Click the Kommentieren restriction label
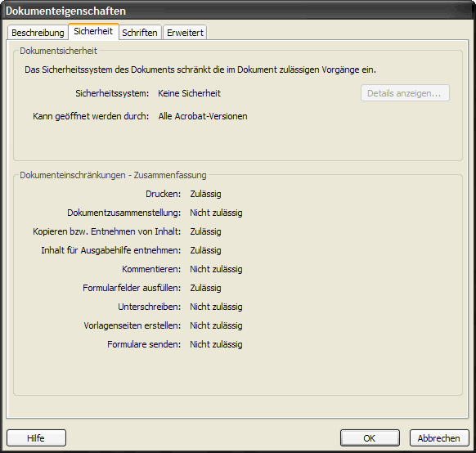 click(x=151, y=269)
